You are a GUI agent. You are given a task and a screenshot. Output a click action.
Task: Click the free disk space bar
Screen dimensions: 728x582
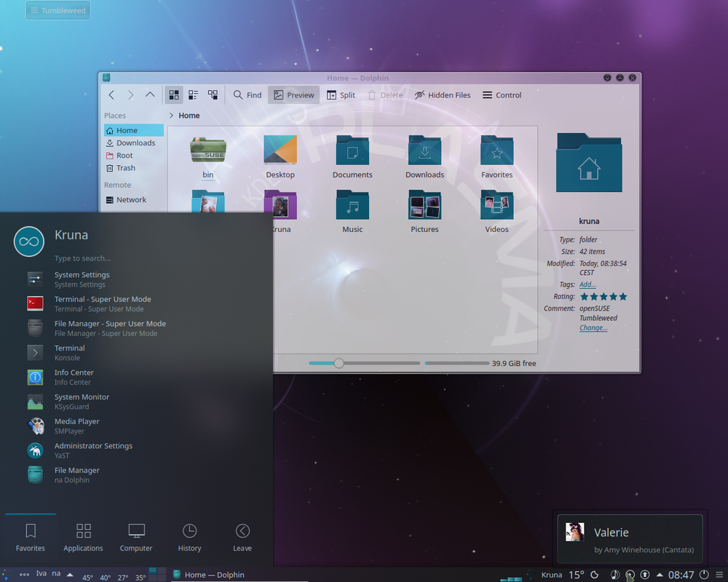coord(457,364)
